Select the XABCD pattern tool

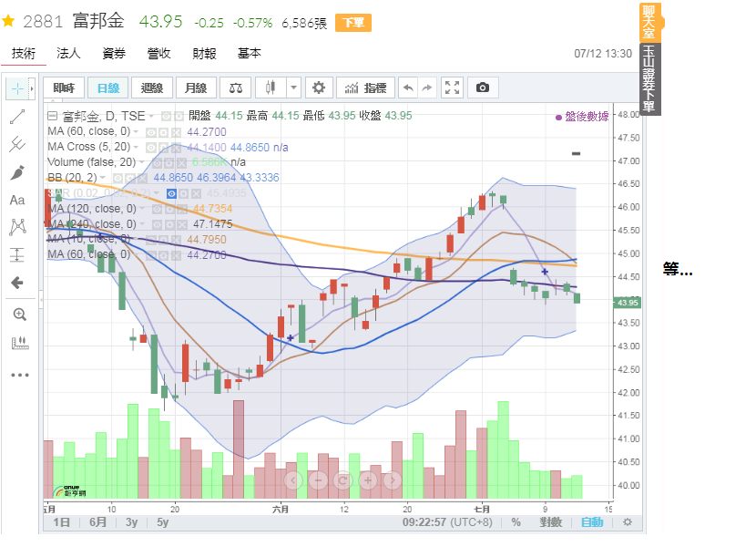point(17,227)
